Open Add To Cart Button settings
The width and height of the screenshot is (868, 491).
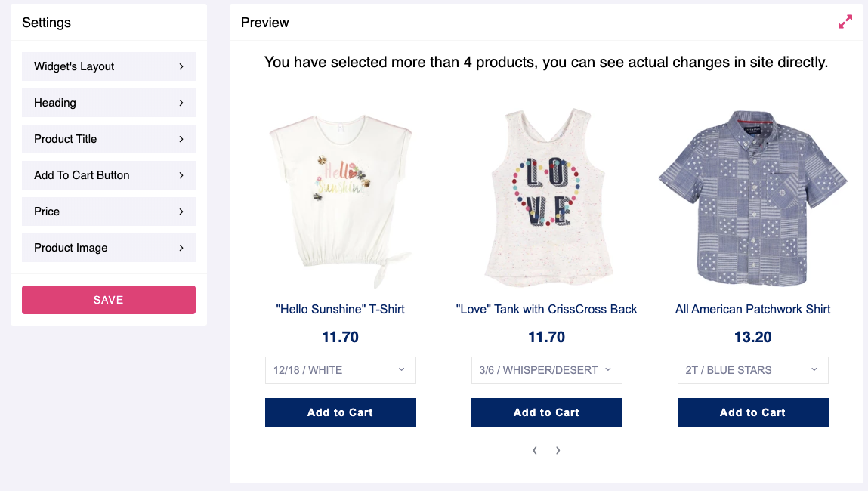point(109,175)
